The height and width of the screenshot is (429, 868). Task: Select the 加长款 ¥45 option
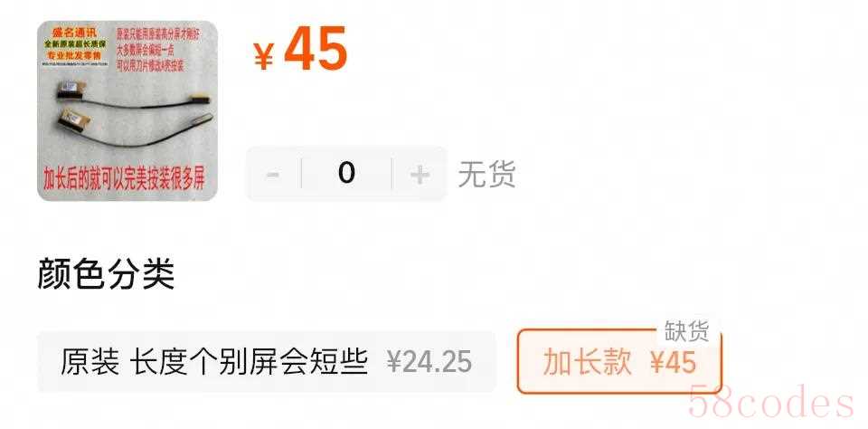(619, 361)
